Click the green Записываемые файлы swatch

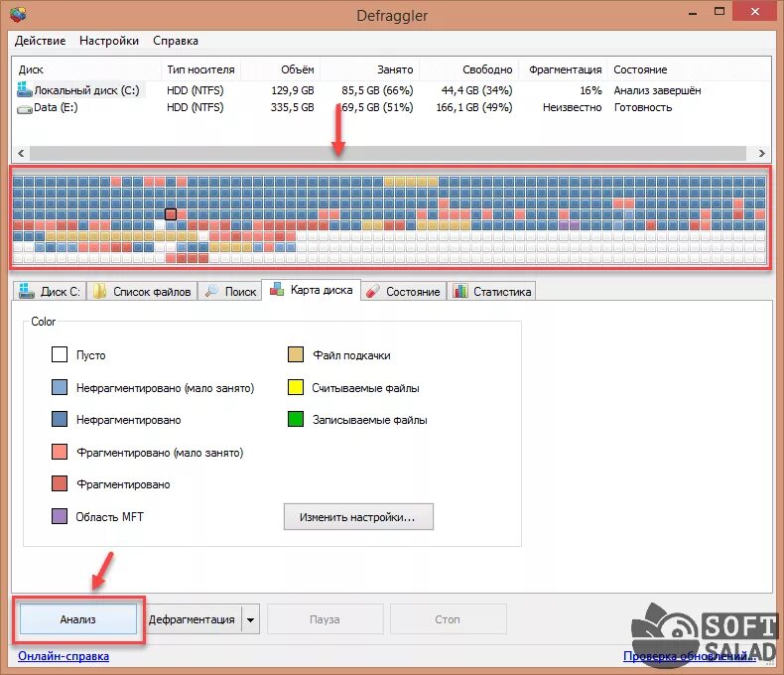point(296,419)
